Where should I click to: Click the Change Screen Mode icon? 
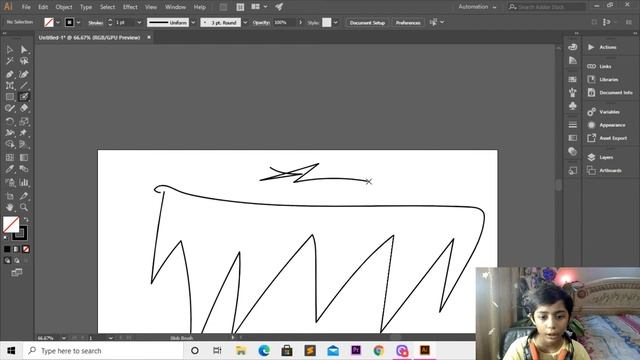click(17, 272)
